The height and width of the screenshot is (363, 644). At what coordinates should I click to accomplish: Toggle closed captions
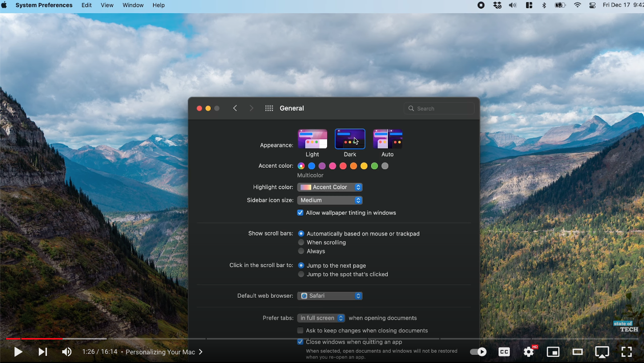click(x=504, y=352)
